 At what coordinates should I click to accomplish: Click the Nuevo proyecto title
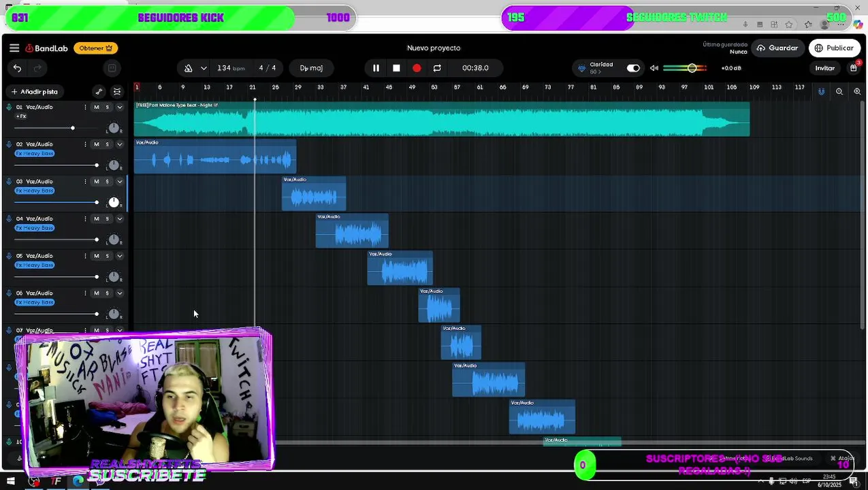point(434,48)
